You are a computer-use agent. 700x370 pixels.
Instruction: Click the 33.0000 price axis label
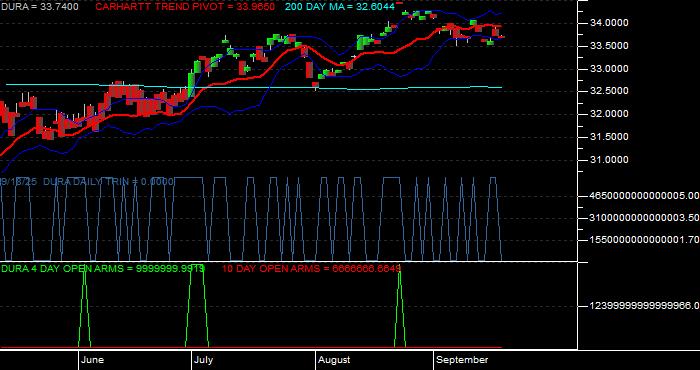point(610,68)
